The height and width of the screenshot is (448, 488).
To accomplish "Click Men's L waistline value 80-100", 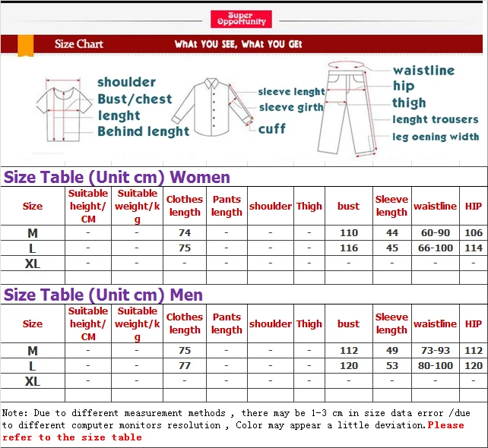I will coord(436,365).
